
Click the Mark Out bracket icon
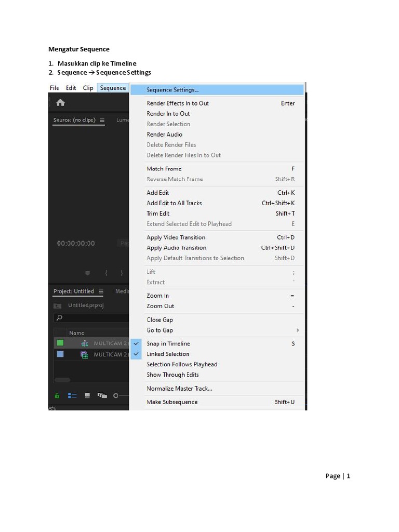pos(122,273)
